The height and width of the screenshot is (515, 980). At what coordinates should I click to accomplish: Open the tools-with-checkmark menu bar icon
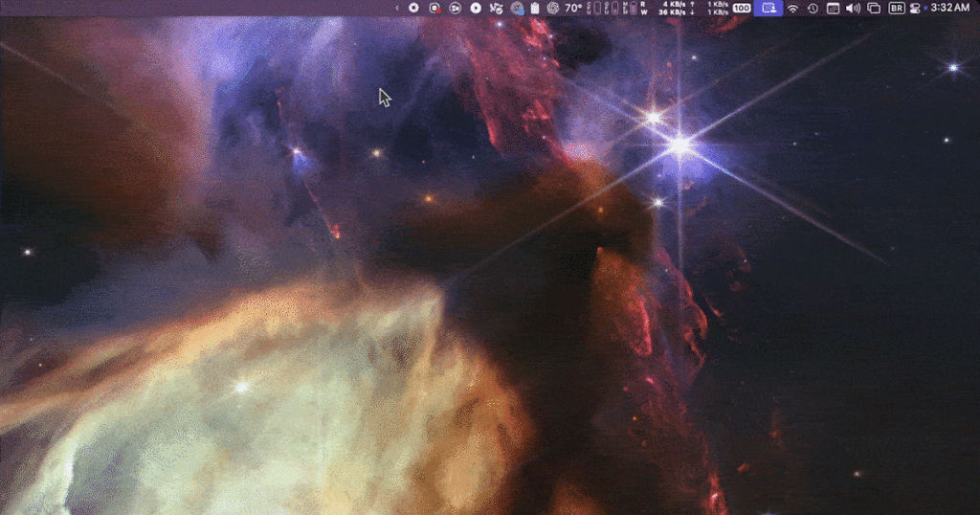[497, 8]
